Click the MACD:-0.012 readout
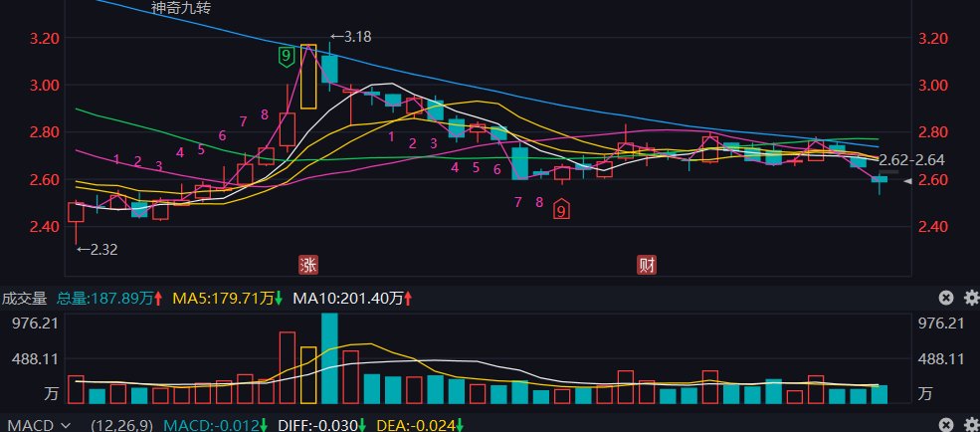The width and height of the screenshot is (980, 432). 216,426
